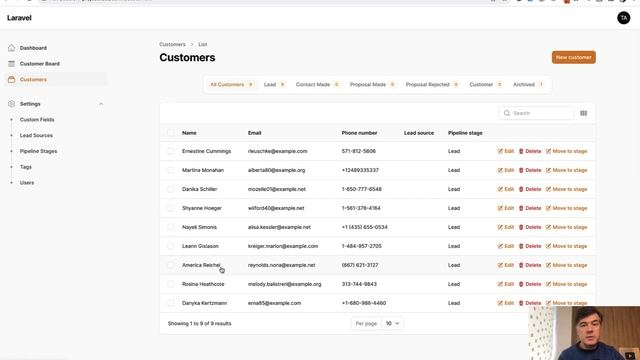The width and height of the screenshot is (640, 360).
Task: Sort by the Email column header
Action: tap(254, 133)
